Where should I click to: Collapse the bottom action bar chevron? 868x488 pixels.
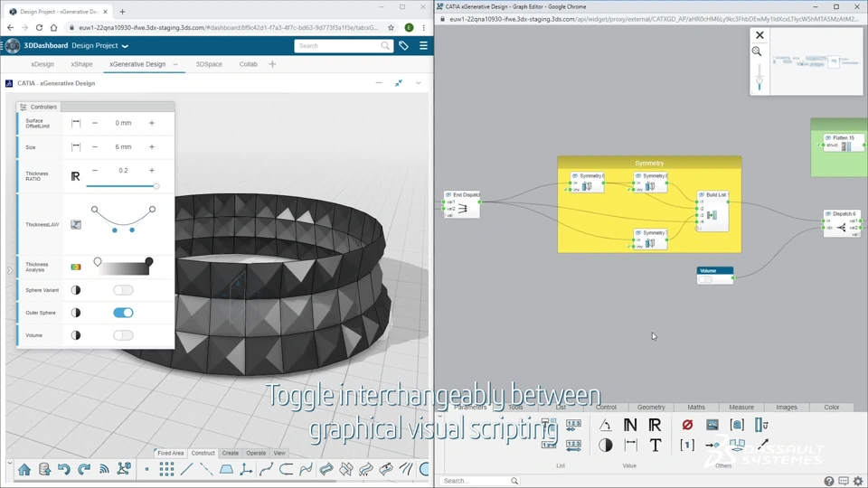(9, 463)
